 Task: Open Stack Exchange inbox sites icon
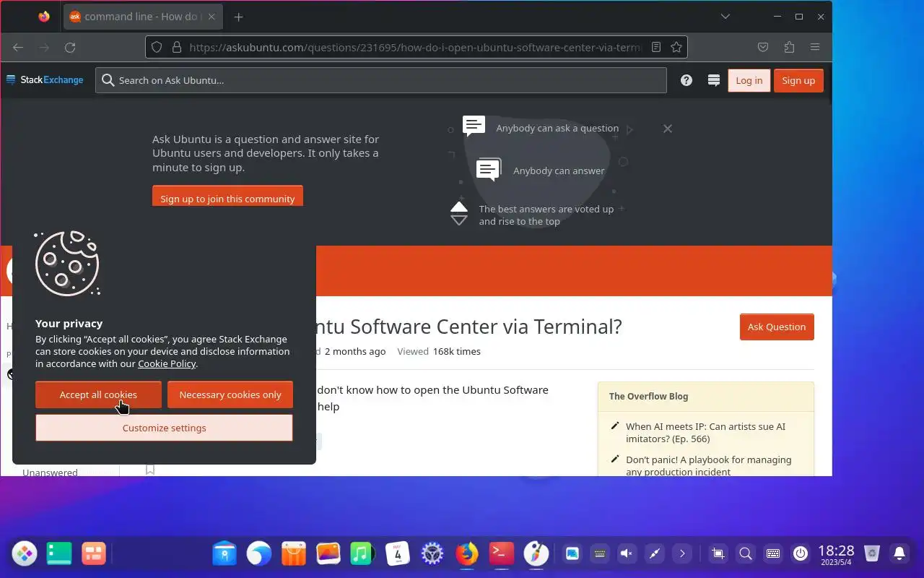(714, 80)
